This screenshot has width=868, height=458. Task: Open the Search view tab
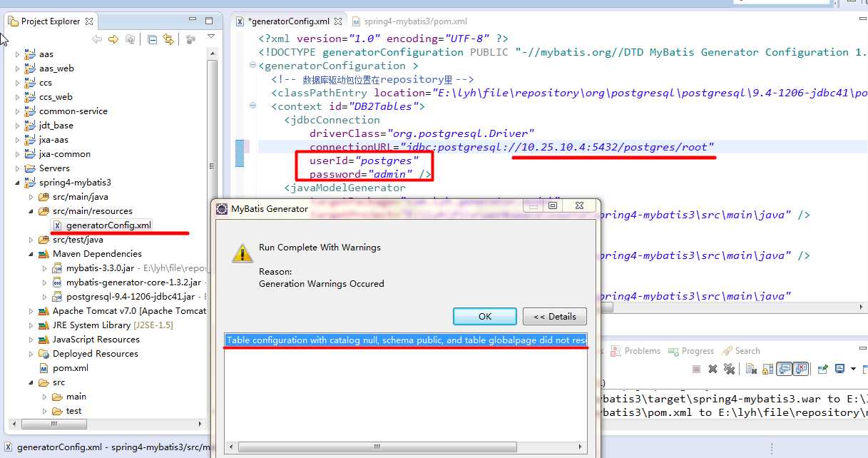(x=741, y=351)
